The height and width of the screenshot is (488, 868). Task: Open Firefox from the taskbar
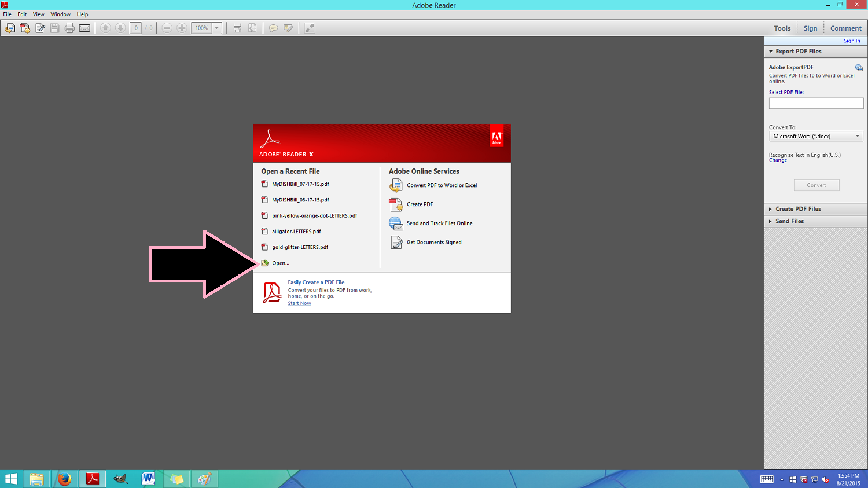click(64, 479)
